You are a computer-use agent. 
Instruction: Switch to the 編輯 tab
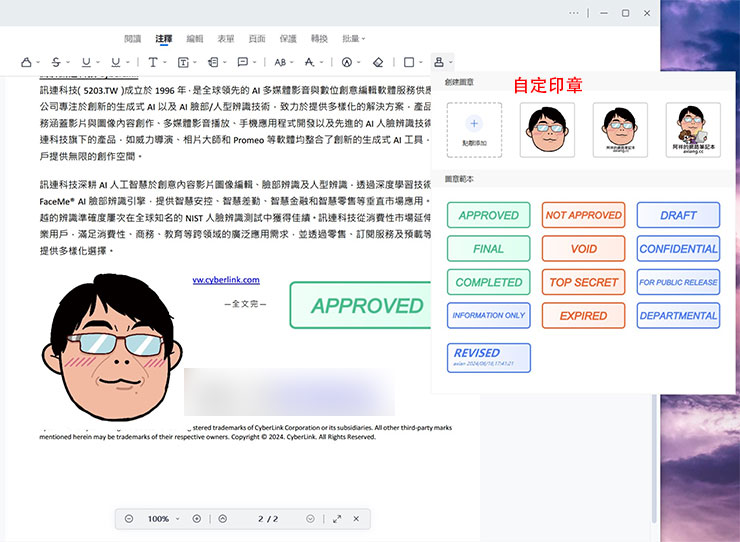[x=194, y=38]
